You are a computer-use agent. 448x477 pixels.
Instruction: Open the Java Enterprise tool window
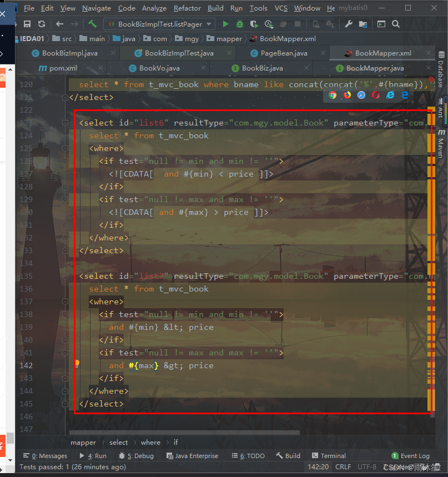coord(192,456)
